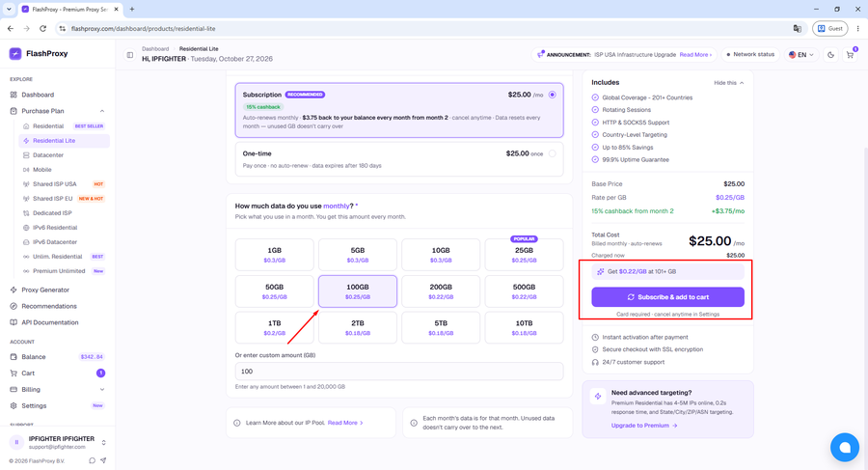Screen dimensions: 868x470
Task: Choose the 1GB data plan
Action: 275,255
